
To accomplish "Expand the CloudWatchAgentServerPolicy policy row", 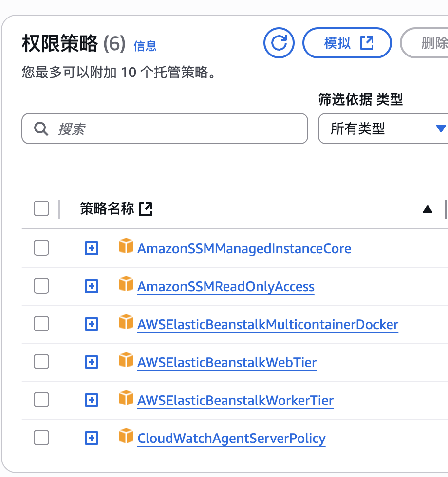I will (x=92, y=439).
